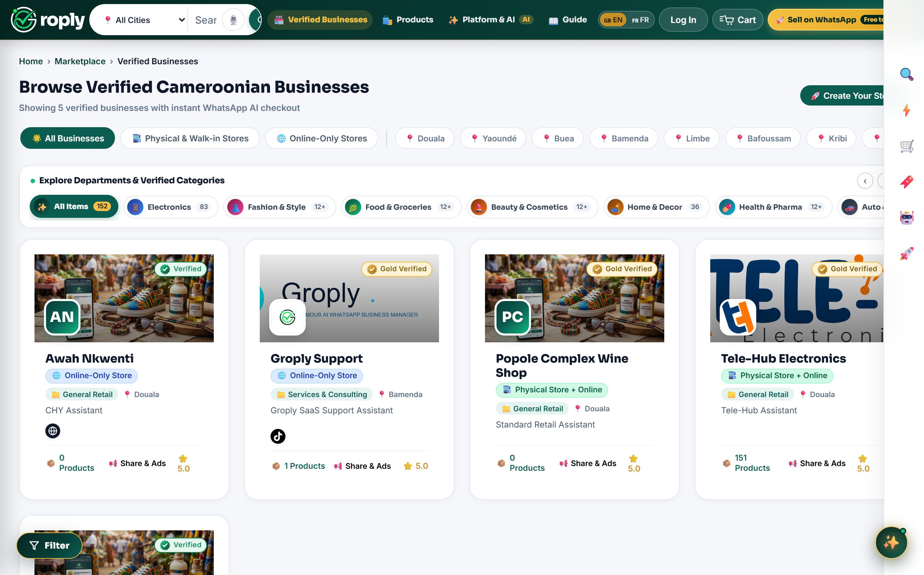Click the search input field
Viewport: 924px width, 575px height.
(205, 20)
